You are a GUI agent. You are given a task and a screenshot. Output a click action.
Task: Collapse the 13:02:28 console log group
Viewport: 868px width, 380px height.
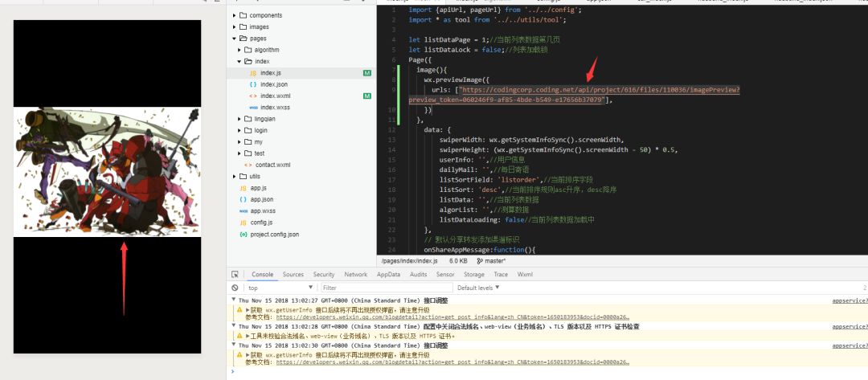234,327
